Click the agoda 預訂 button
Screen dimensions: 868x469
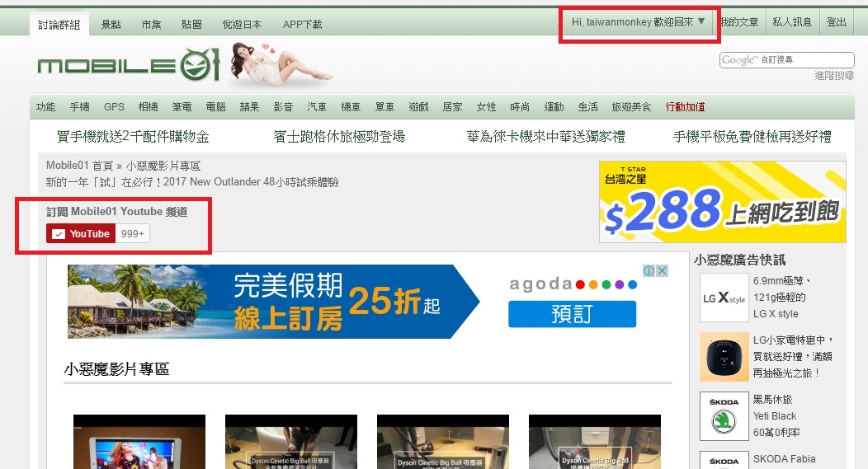point(572,314)
